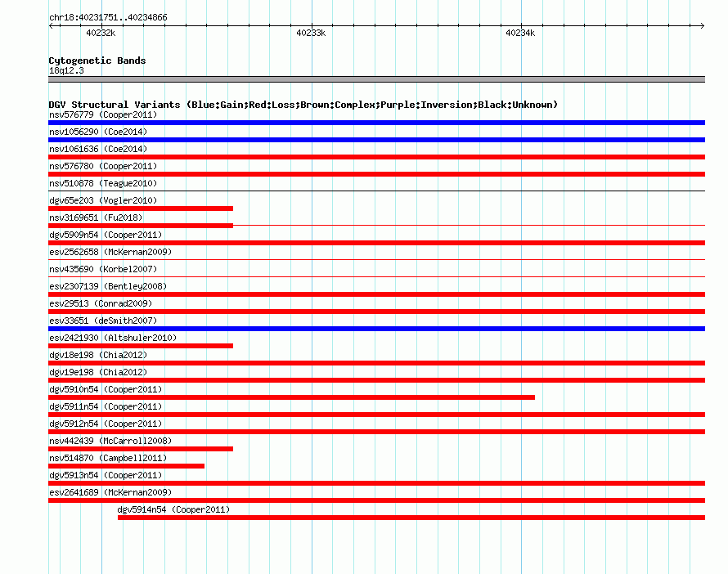Open dgv5912n54 (Cooper2011) variant

point(106,424)
